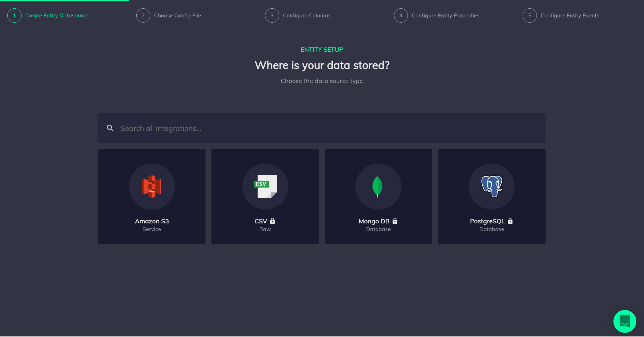644x337 pixels.
Task: Click Database label under PostgreSQL
Action: (x=492, y=229)
